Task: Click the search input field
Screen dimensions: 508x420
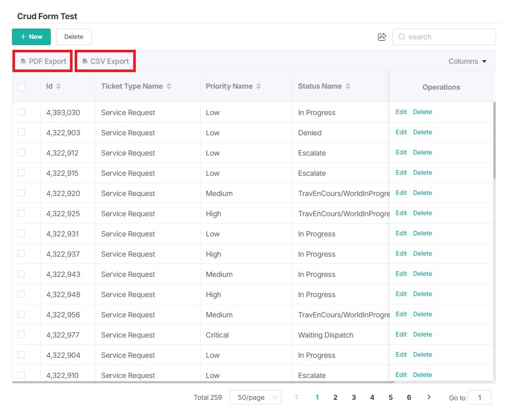Action: [x=448, y=37]
